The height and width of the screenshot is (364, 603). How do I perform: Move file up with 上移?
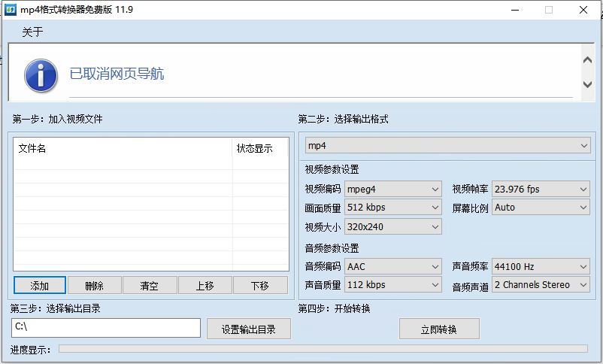205,285
